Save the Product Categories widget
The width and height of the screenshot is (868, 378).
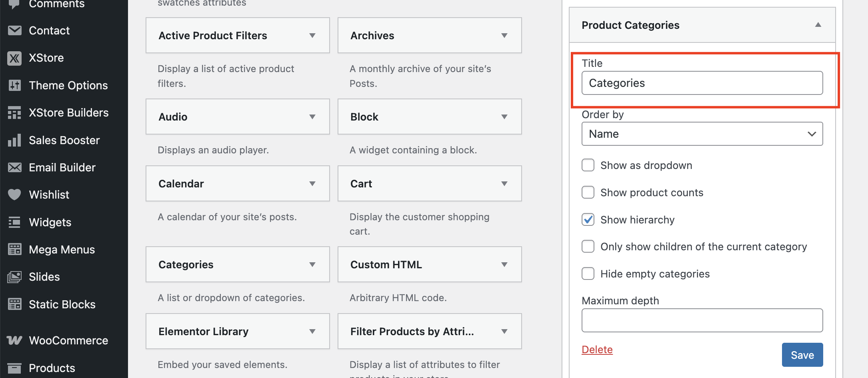pyautogui.click(x=802, y=355)
